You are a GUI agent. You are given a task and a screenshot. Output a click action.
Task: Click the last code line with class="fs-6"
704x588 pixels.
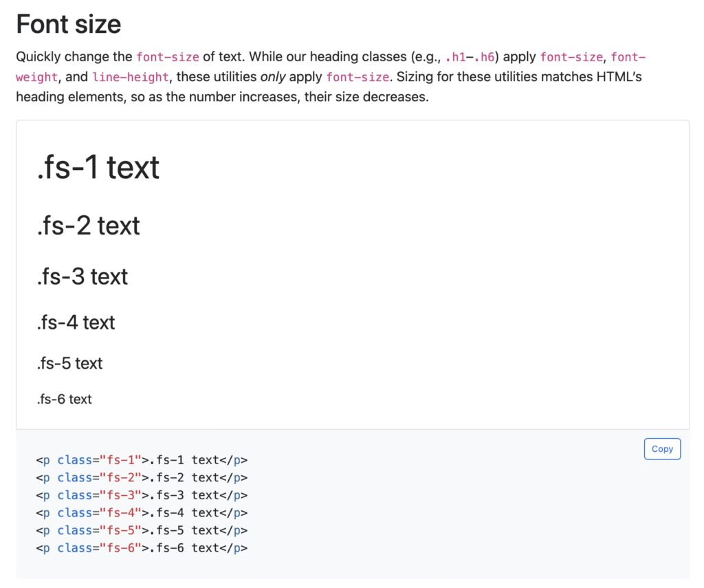pos(142,548)
